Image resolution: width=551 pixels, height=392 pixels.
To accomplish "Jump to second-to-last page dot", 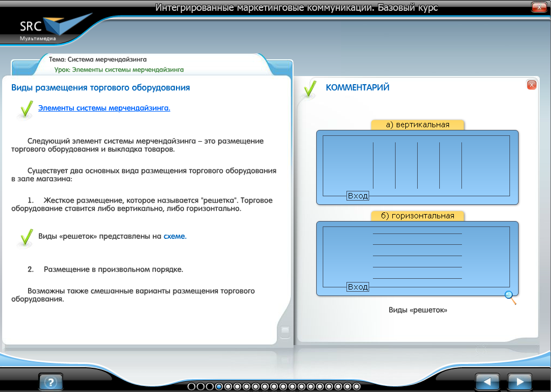I will tap(347, 387).
